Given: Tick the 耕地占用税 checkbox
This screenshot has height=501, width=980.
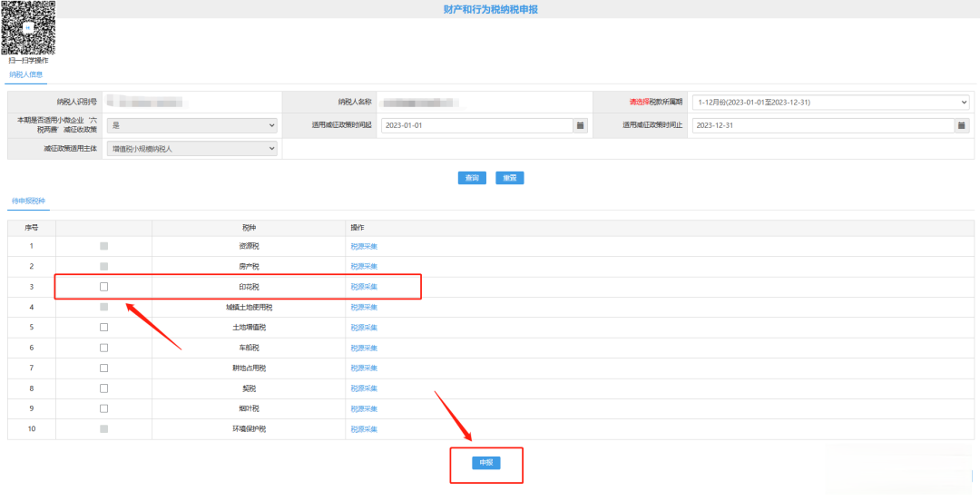Looking at the screenshot, I should point(103,368).
